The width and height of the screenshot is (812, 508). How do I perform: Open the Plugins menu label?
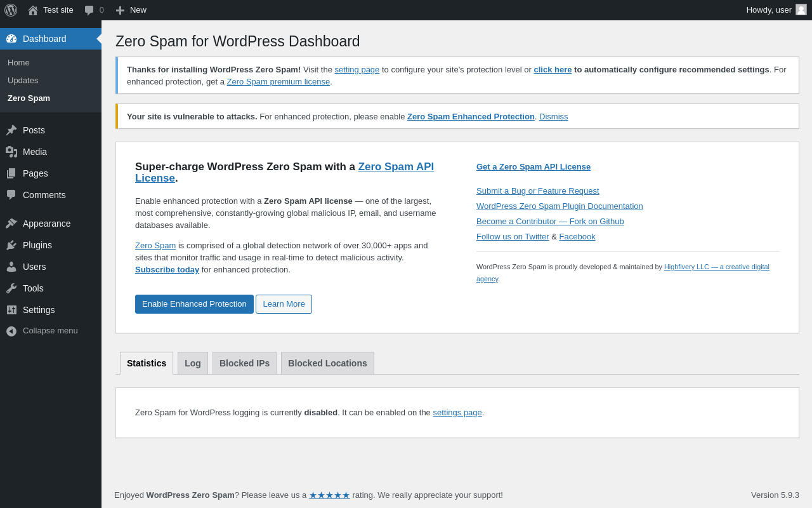[x=37, y=245]
